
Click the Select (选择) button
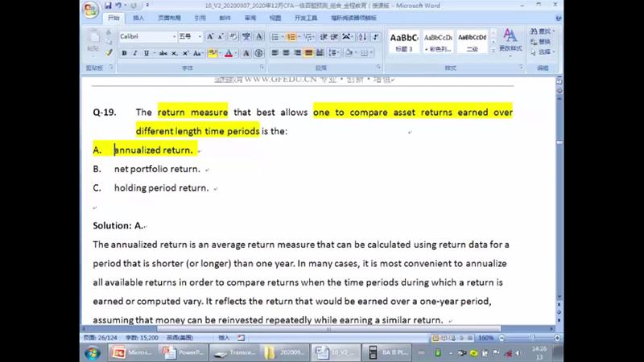(x=543, y=51)
